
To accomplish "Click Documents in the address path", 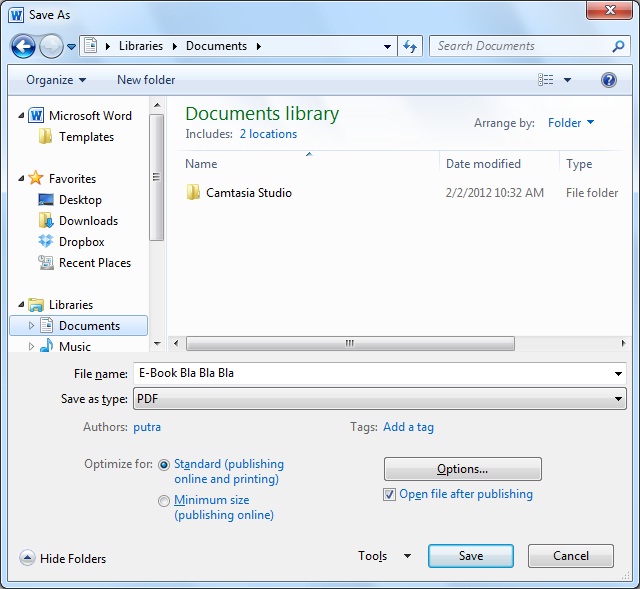I will 216,46.
